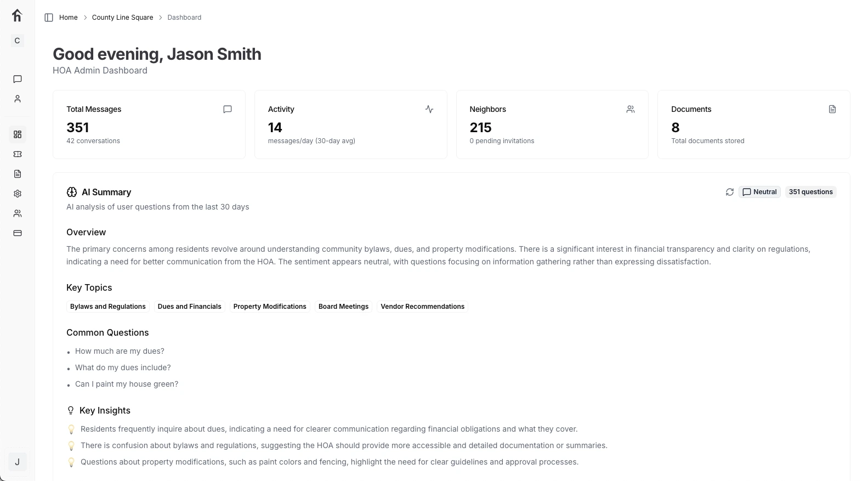Click the Neutral sentiment badge
Screen dimensions: 868x481
(759, 192)
